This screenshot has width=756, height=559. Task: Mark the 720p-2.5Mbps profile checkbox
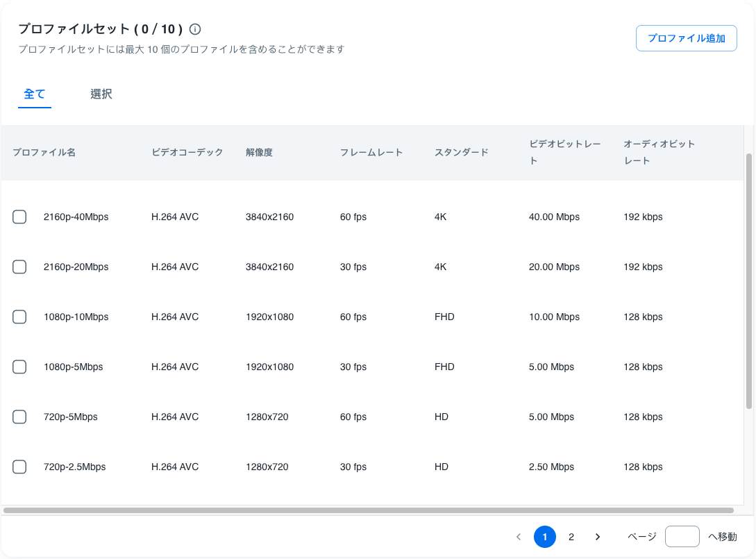coord(19,467)
